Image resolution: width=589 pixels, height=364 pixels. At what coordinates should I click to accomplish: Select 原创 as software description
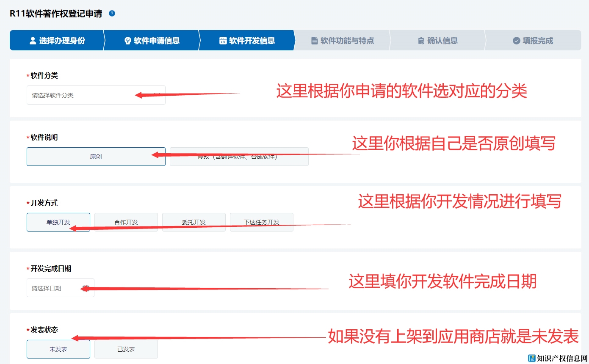96,157
